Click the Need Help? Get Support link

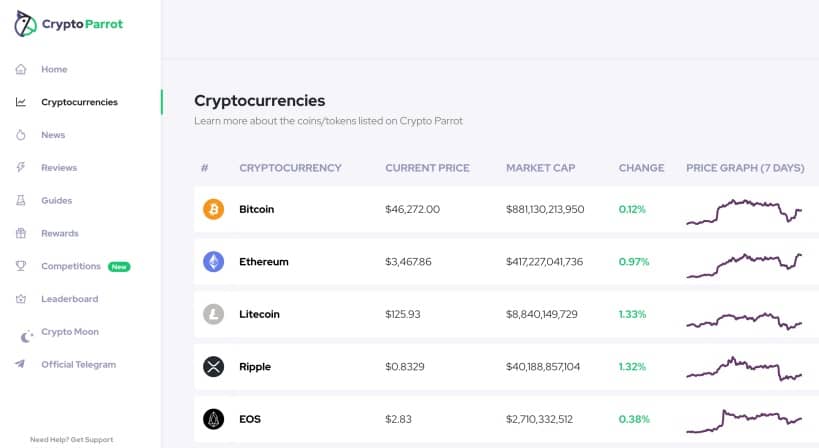click(71, 439)
